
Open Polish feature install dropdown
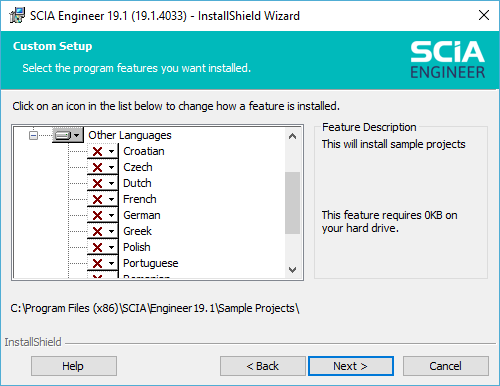(103, 247)
